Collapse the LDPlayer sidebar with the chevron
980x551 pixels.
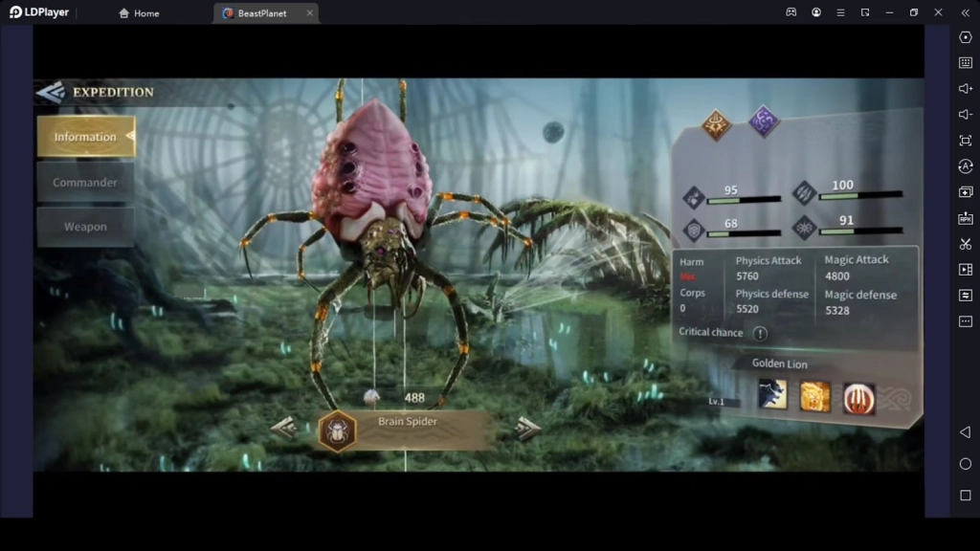point(967,12)
